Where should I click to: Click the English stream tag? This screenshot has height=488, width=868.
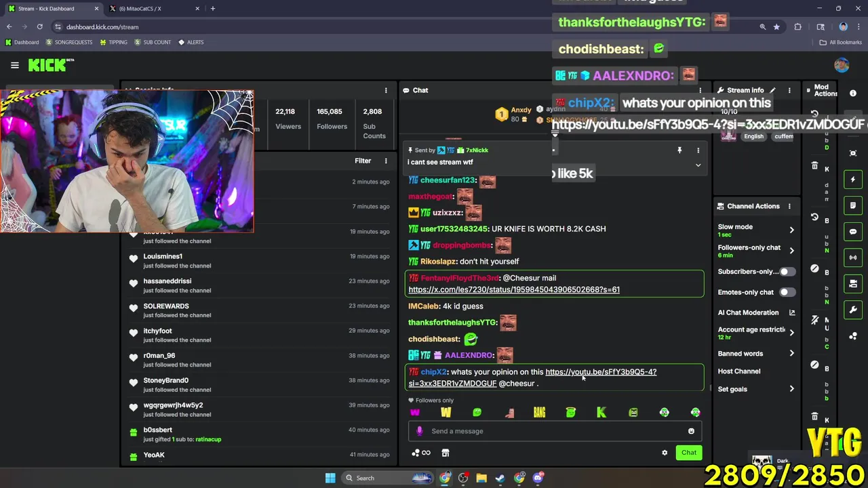753,136
